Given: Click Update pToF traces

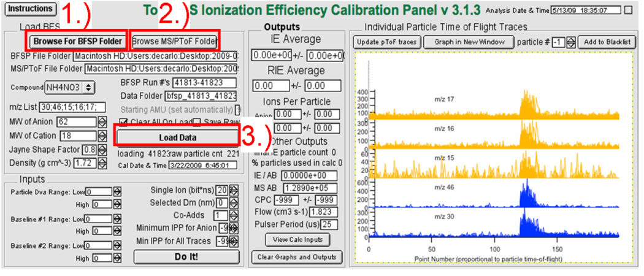Looking at the screenshot, I should [386, 42].
